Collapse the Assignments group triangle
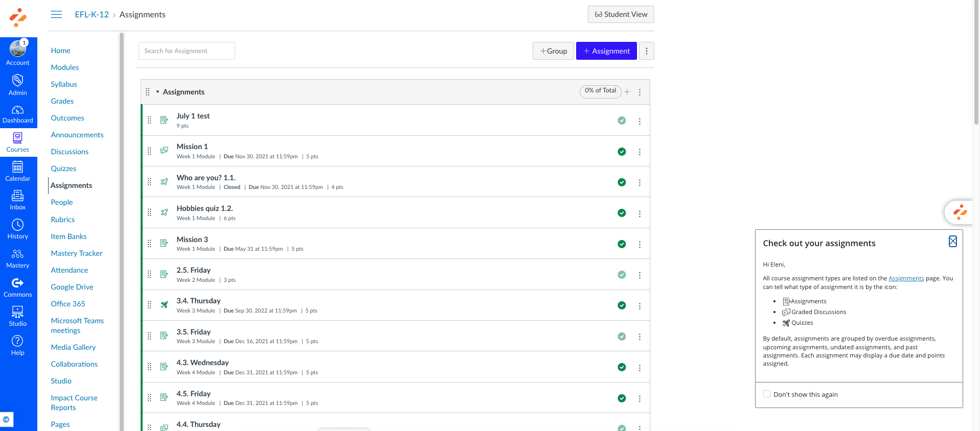Screen dimensions: 980x431 pos(157,92)
